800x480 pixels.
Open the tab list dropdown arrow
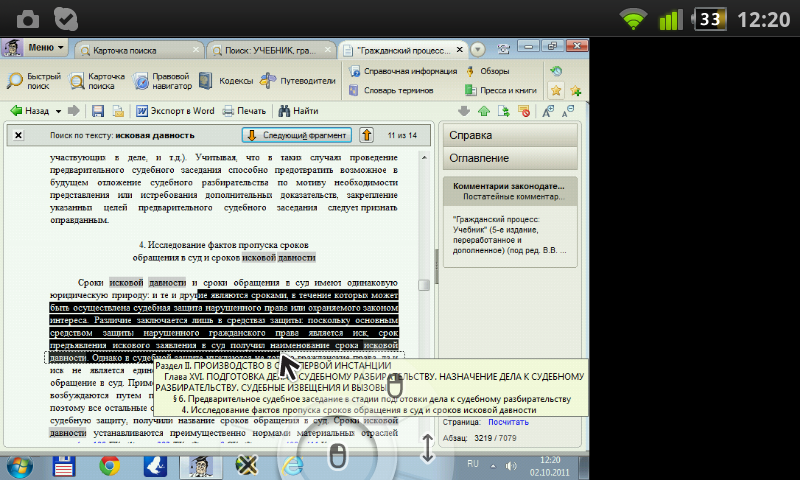tap(477, 49)
